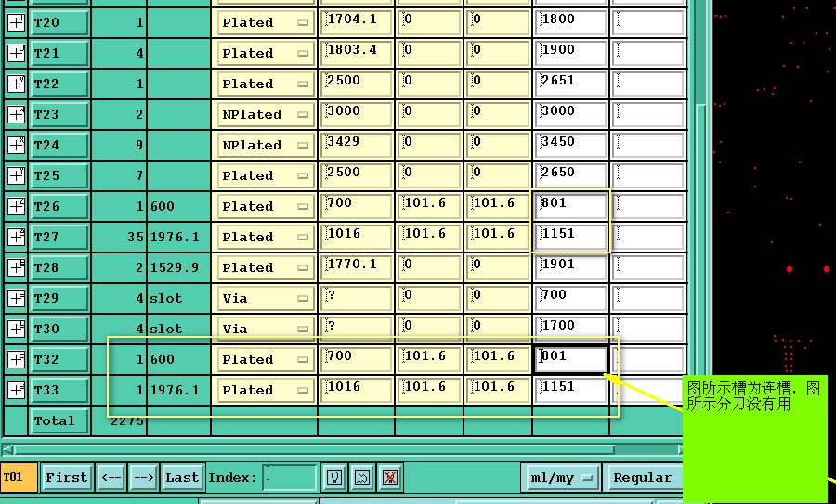Edit the 1700 drill size field in T30
Viewport: 836px width, 504px height.
571,329
